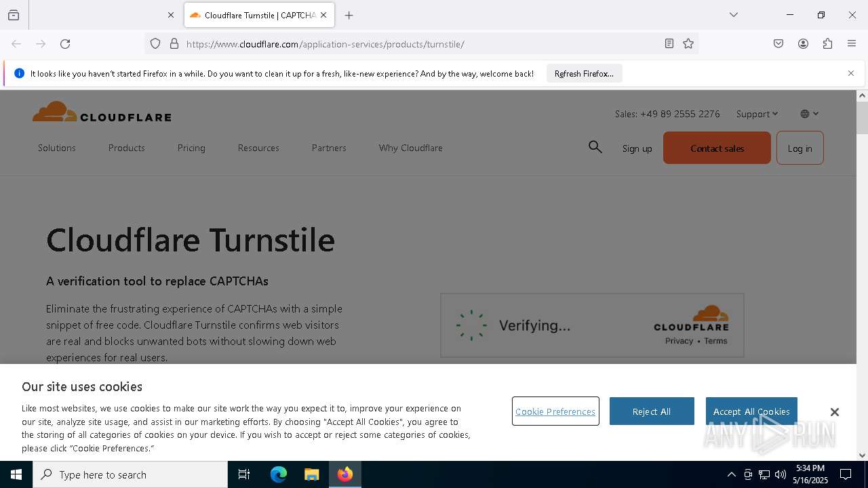Open the taskbar clock and date
This screenshot has height=488, width=868.
[x=810, y=474]
